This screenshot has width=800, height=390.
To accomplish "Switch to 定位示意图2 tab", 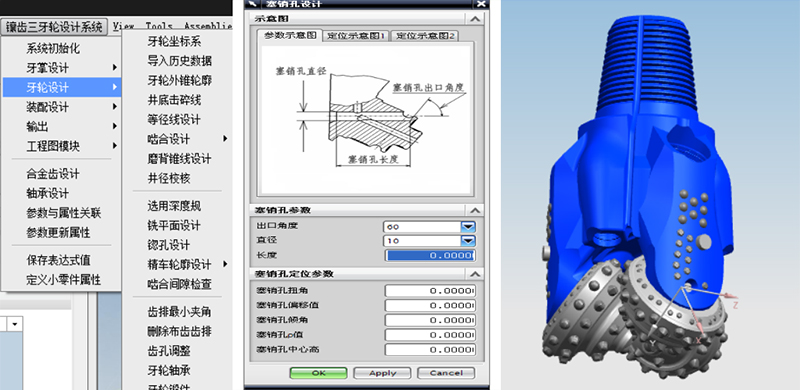I will point(426,36).
